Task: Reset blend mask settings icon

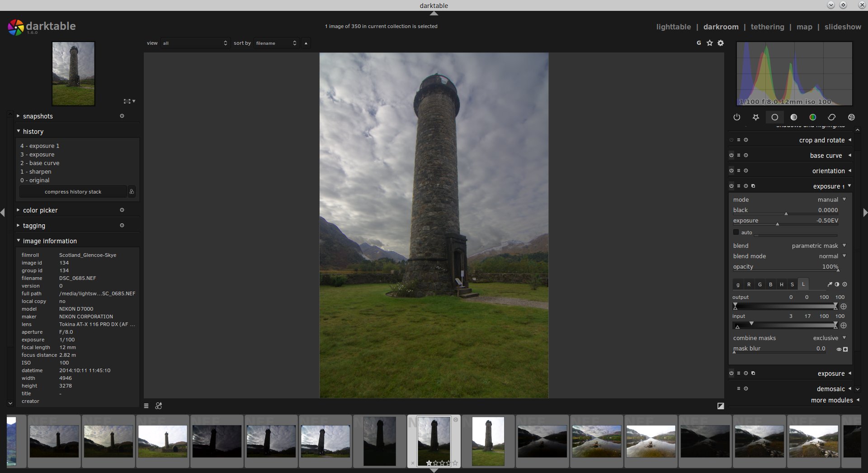Action: pos(844,284)
